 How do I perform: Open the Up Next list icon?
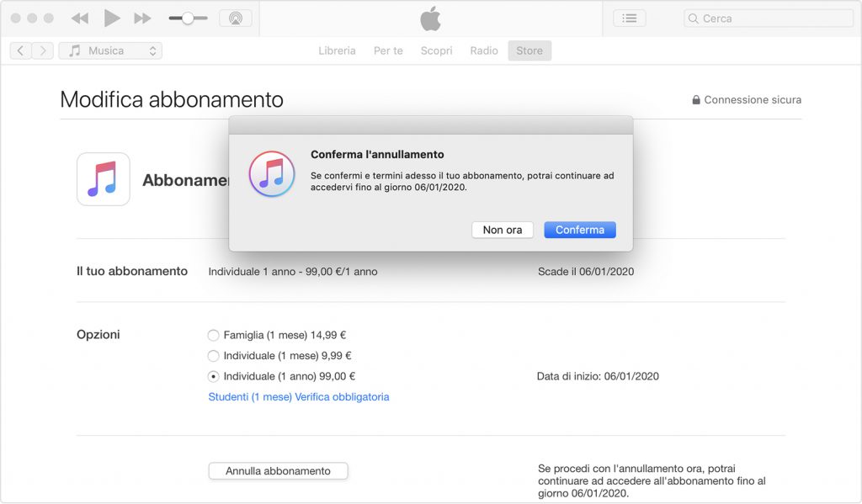click(x=630, y=19)
